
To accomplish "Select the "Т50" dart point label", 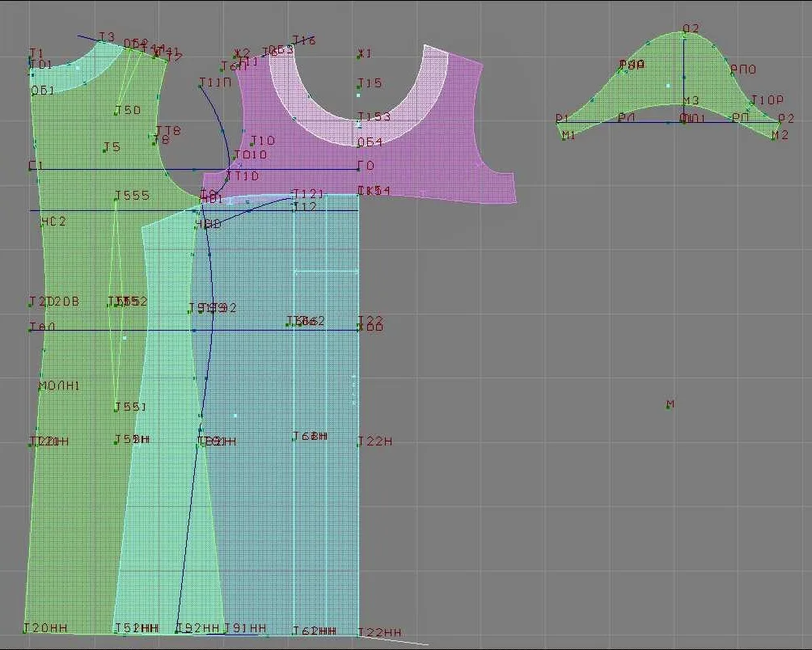I will (x=128, y=110).
